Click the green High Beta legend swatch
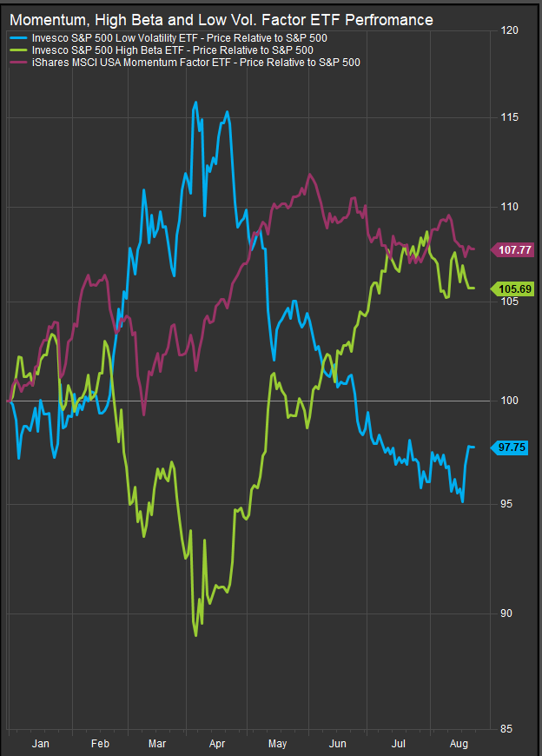 point(18,50)
